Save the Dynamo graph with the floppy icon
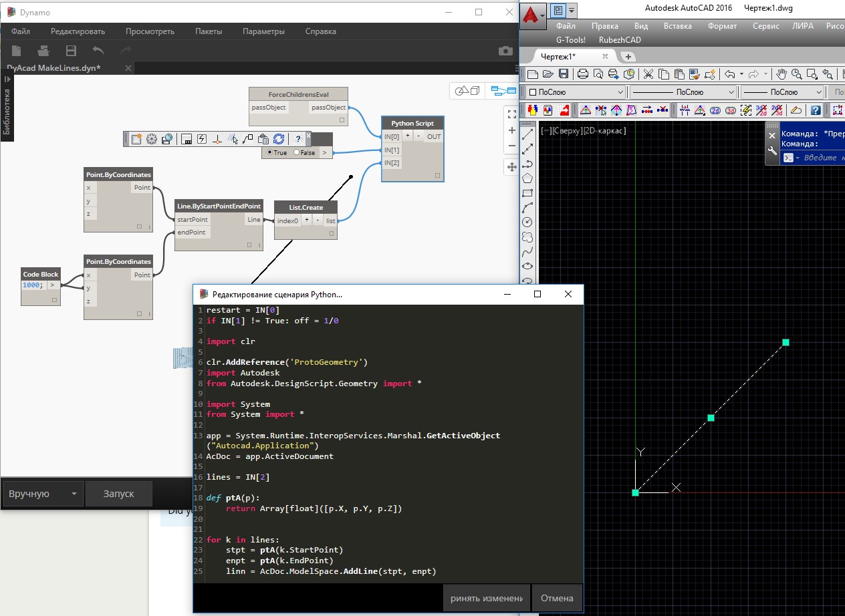This screenshot has width=845, height=616. click(71, 51)
